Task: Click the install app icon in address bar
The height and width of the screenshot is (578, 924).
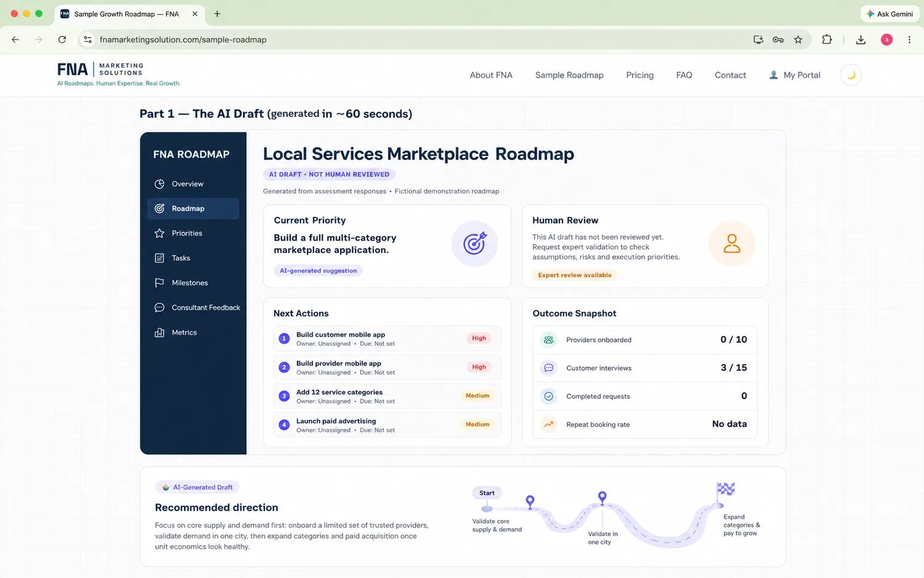Action: point(758,39)
